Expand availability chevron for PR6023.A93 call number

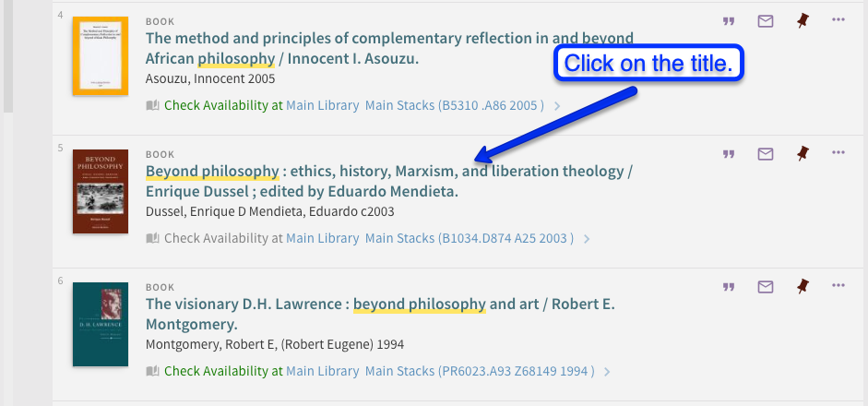coord(608,372)
